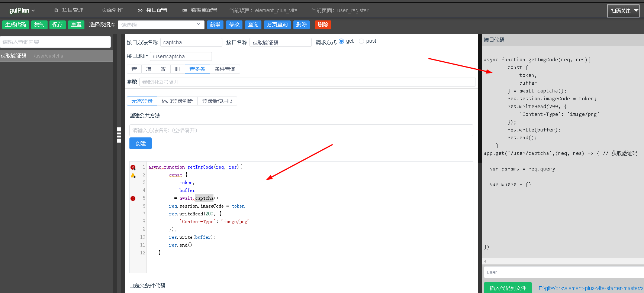Viewport: 644px width, 293px height.
Task: Focus the 请输入方法名称 input
Action: [301, 130]
